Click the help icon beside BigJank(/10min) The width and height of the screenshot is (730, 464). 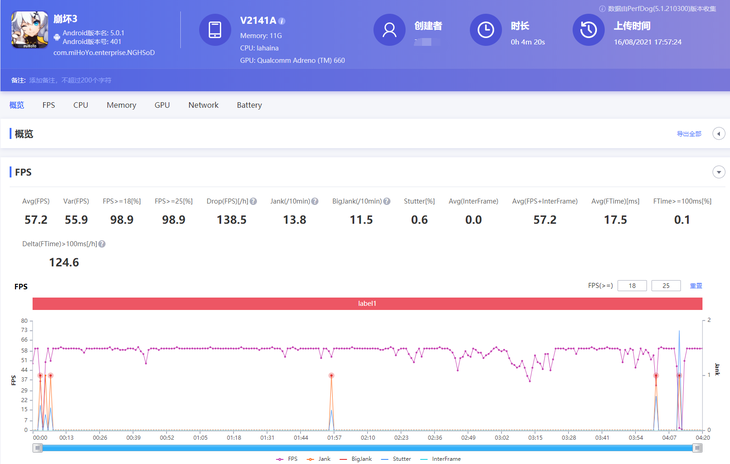click(x=391, y=201)
